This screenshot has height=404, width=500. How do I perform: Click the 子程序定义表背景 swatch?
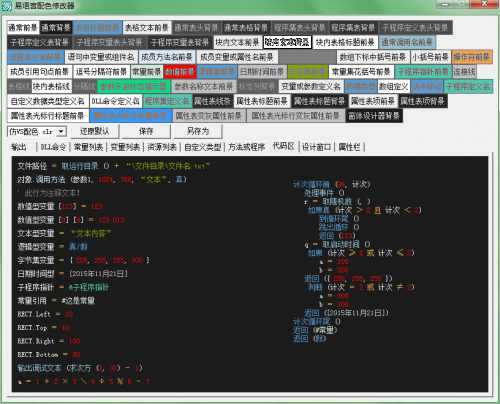coord(40,42)
